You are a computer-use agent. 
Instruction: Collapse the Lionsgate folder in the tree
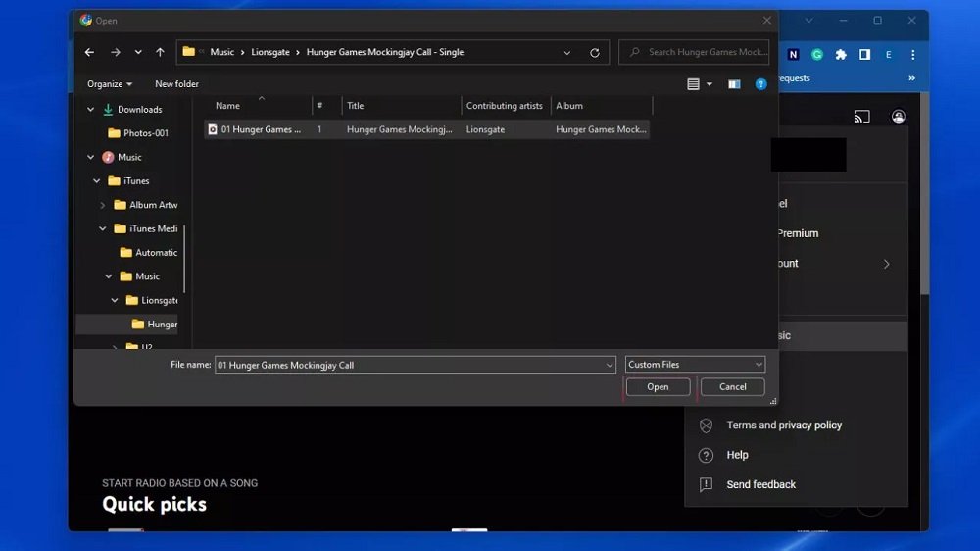115,300
